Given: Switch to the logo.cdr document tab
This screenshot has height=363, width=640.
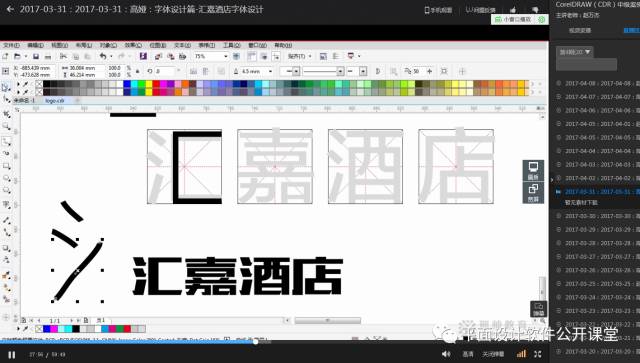Looking at the screenshot, I should [x=55, y=100].
